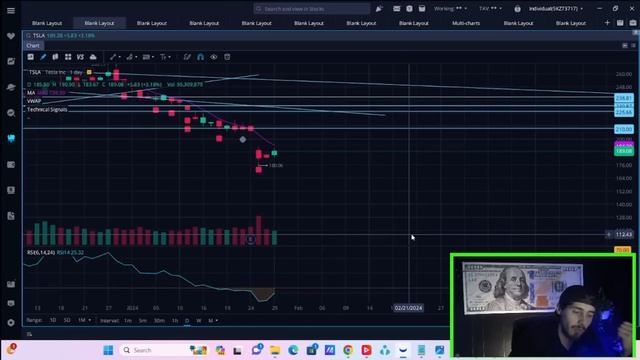640x360 pixels.
Task: Click the cloud sync icon in chart toolbar
Action: click(93, 57)
